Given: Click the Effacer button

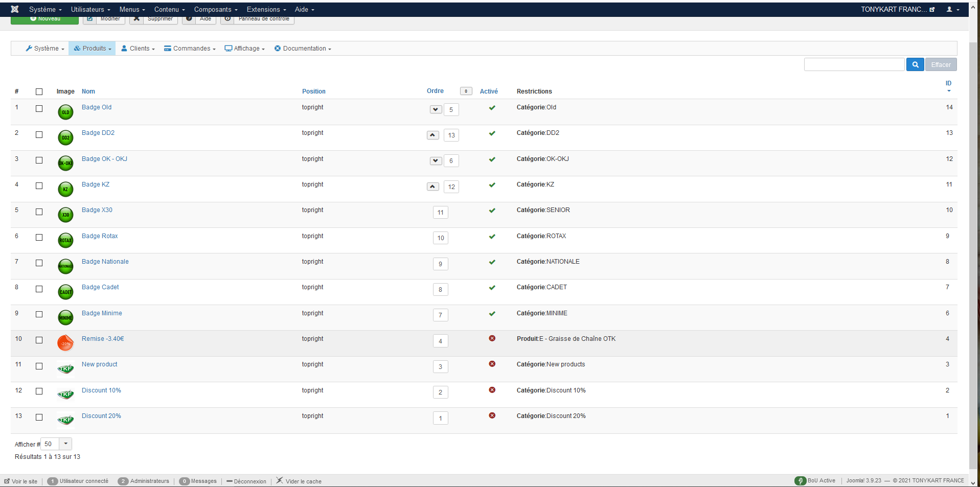Looking at the screenshot, I should coord(941,64).
